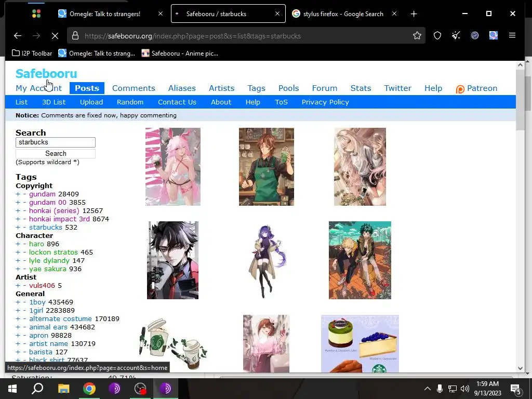Add gundam 00 tag with plus sign
Viewport: 532px width, 399px height.
pyautogui.click(x=18, y=203)
